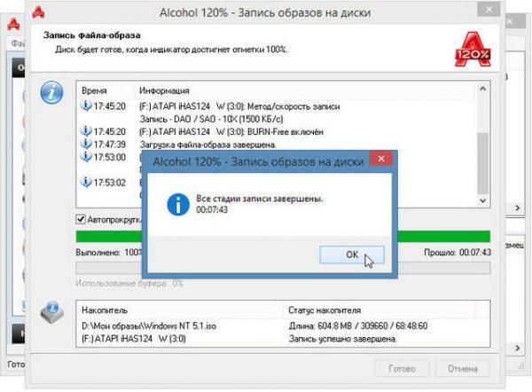Close the completion message dialog
Screen dimensions: 532x392
point(381,159)
